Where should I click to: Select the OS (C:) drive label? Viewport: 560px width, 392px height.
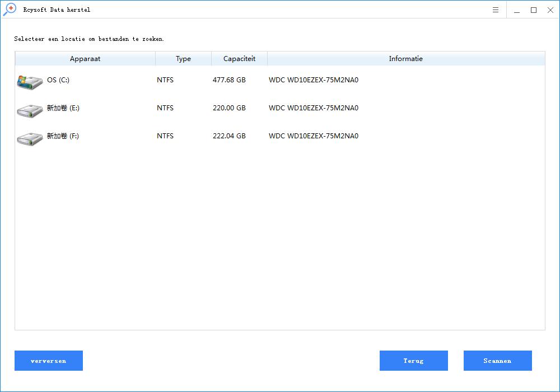pos(58,80)
